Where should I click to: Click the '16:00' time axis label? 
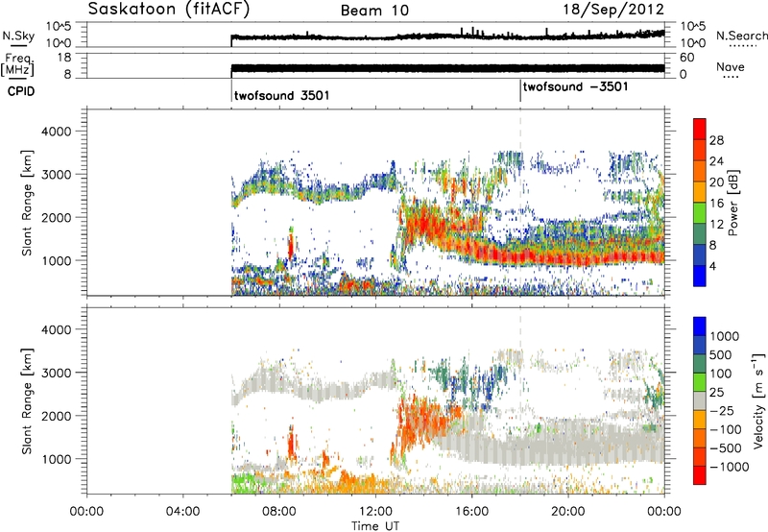471,512
